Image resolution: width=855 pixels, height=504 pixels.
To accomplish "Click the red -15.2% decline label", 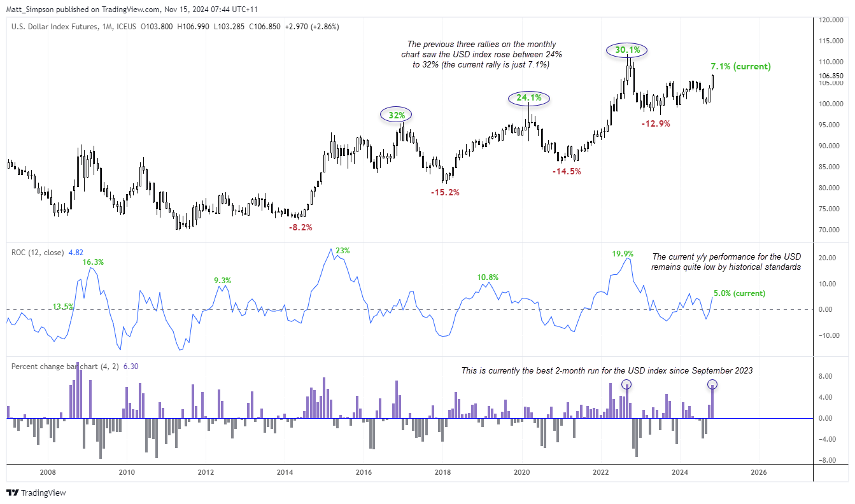I will 445,192.
